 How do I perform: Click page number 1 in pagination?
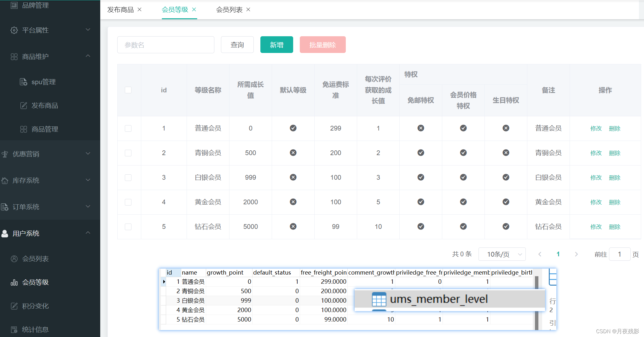click(x=558, y=254)
